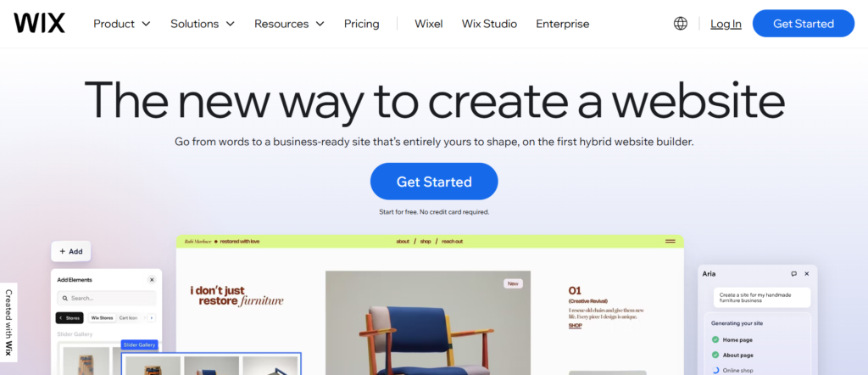Expand the Resources dropdown menu

(290, 24)
